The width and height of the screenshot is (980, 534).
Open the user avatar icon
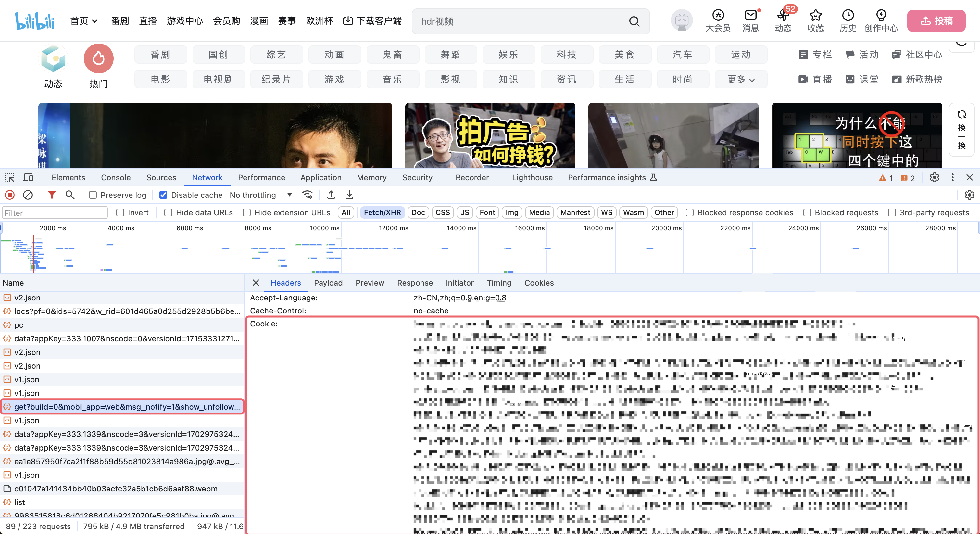[681, 21]
